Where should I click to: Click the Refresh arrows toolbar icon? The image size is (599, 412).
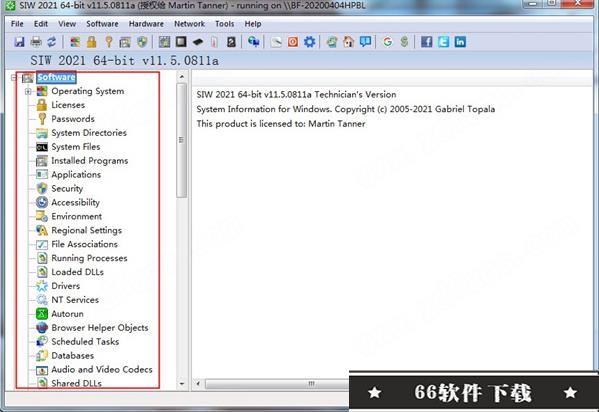(52, 42)
